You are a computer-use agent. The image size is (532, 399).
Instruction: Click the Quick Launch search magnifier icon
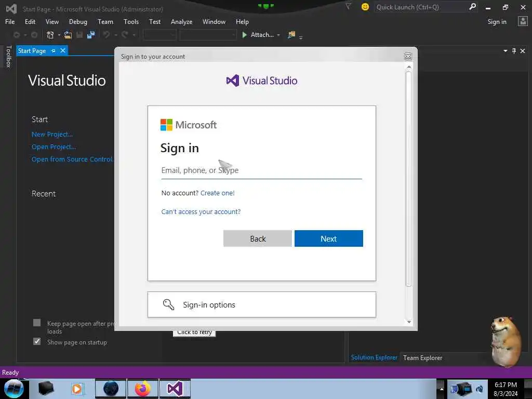472,7
